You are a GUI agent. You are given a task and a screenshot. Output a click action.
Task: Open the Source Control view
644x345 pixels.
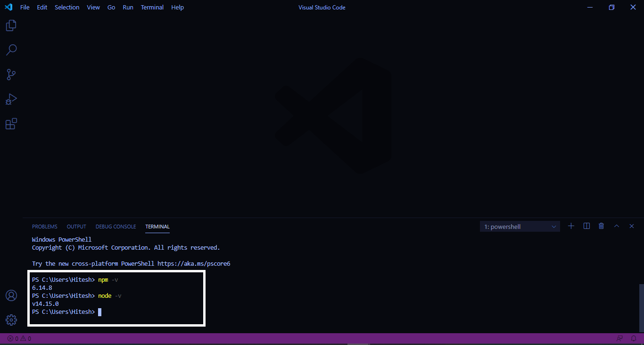pyautogui.click(x=11, y=75)
